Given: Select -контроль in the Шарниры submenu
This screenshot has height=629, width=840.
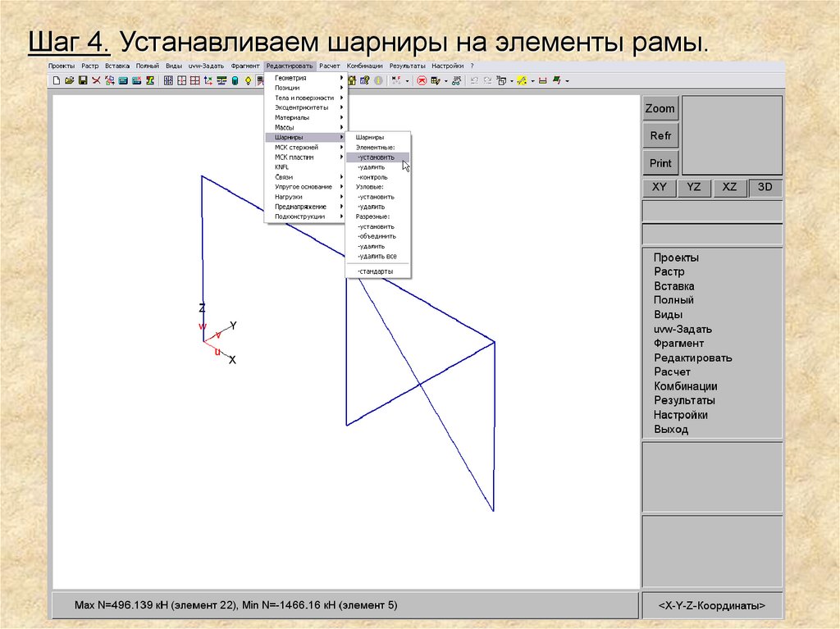Looking at the screenshot, I should click(377, 177).
